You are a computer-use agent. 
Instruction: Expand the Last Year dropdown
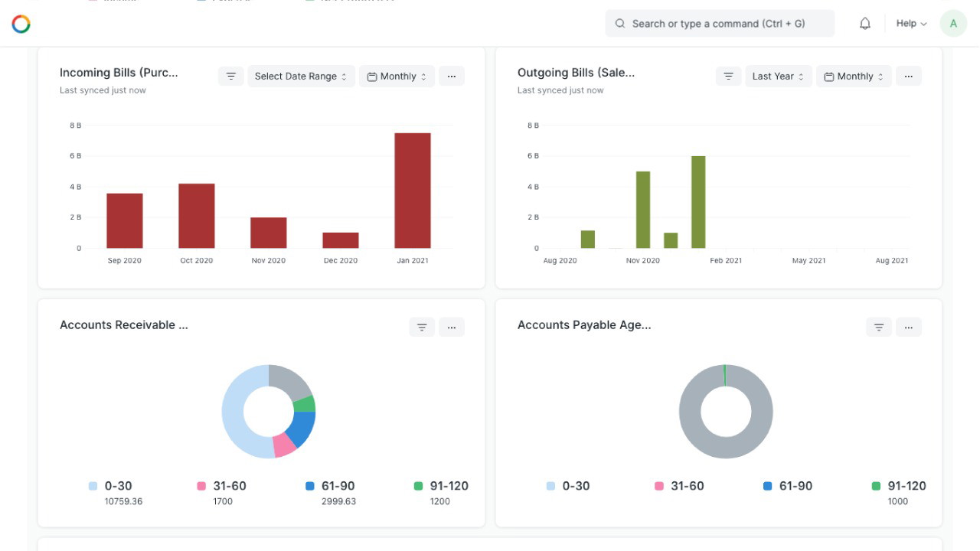point(778,77)
